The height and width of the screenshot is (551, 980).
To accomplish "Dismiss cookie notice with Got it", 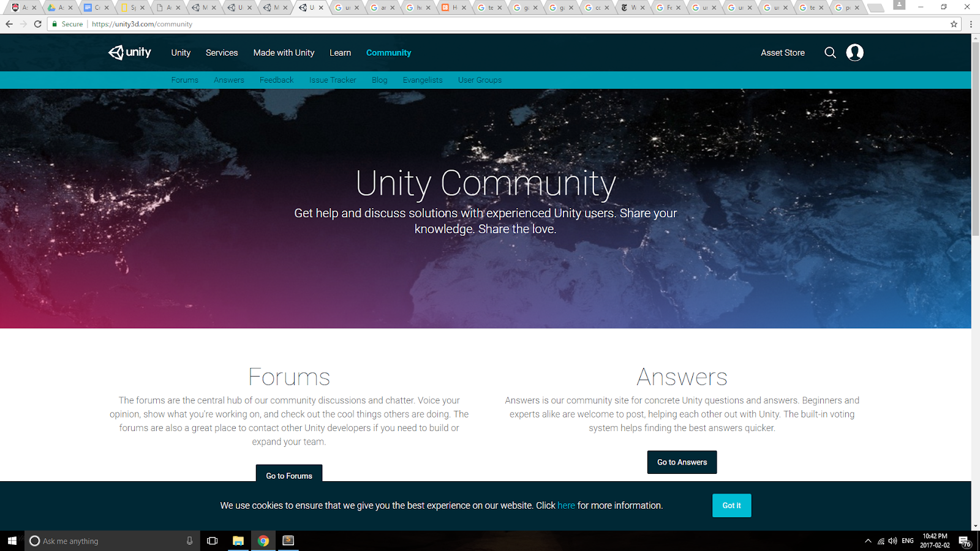I will [731, 506].
